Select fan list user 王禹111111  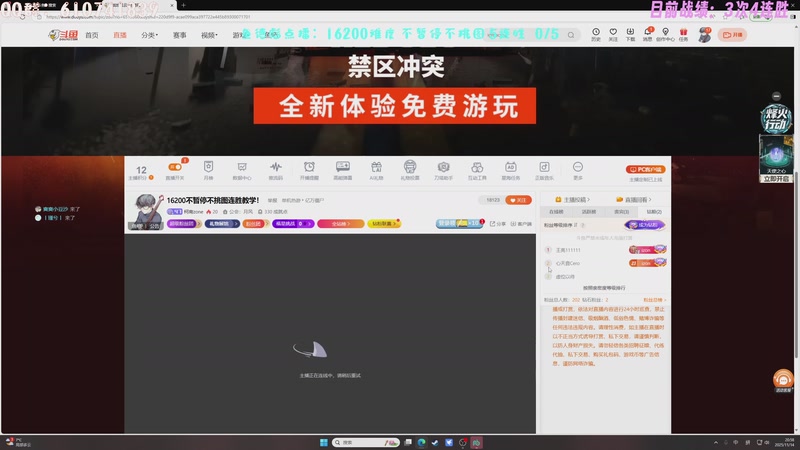(568, 250)
